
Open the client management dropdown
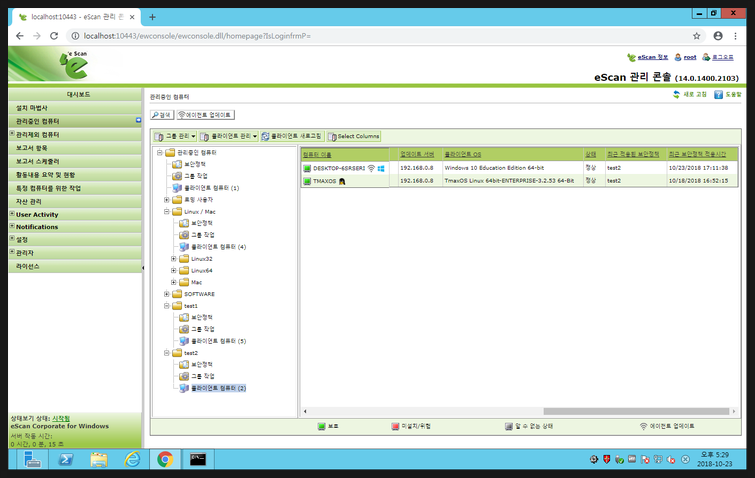229,137
